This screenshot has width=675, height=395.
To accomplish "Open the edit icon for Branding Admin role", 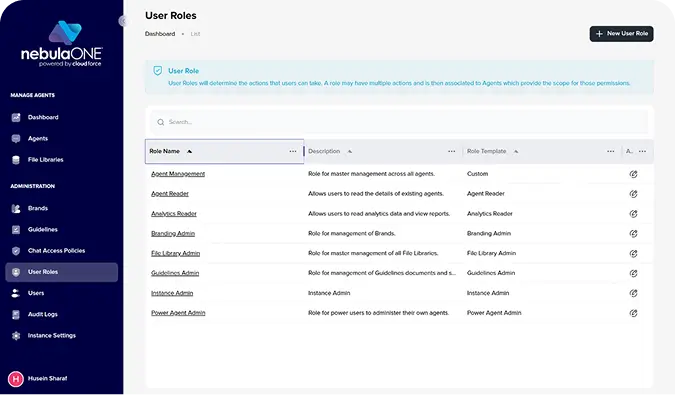I will pos(633,234).
